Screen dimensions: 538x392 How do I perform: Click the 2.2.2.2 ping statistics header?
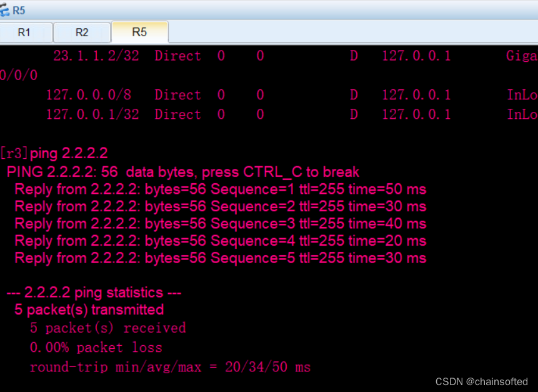click(x=94, y=293)
